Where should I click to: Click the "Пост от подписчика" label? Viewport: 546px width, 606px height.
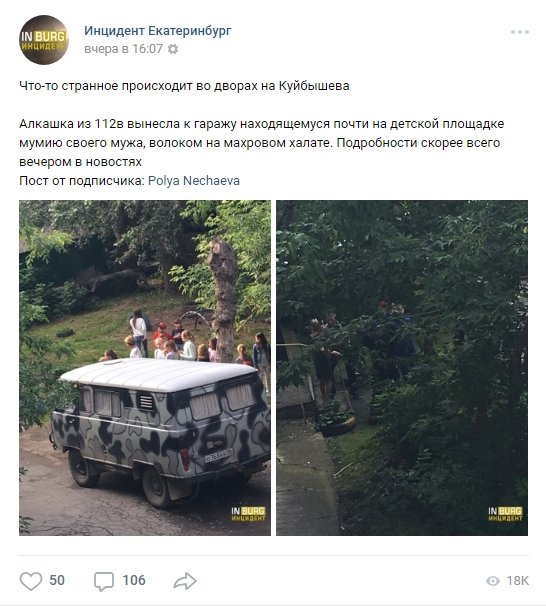click(x=82, y=180)
